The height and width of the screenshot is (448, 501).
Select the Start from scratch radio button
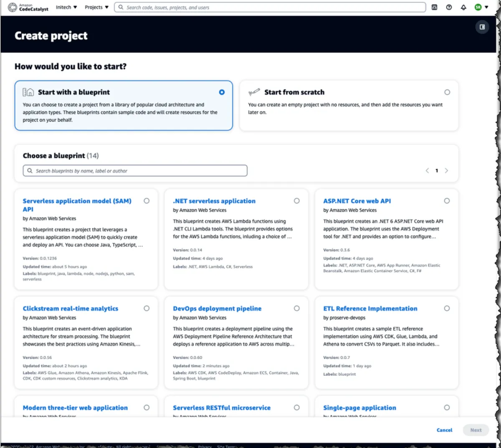(447, 92)
